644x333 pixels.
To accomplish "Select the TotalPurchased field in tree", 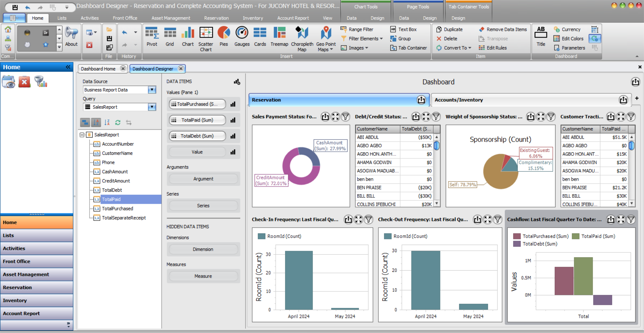I will 117,208.
